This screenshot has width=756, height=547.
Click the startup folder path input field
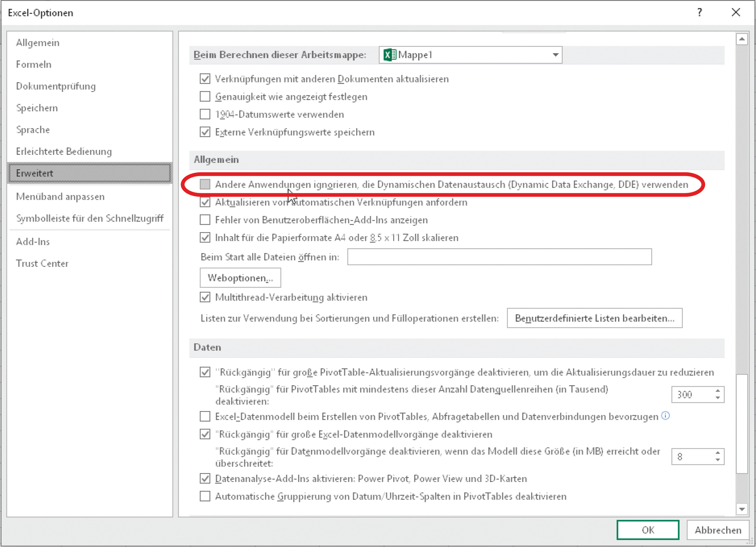pyautogui.click(x=499, y=257)
